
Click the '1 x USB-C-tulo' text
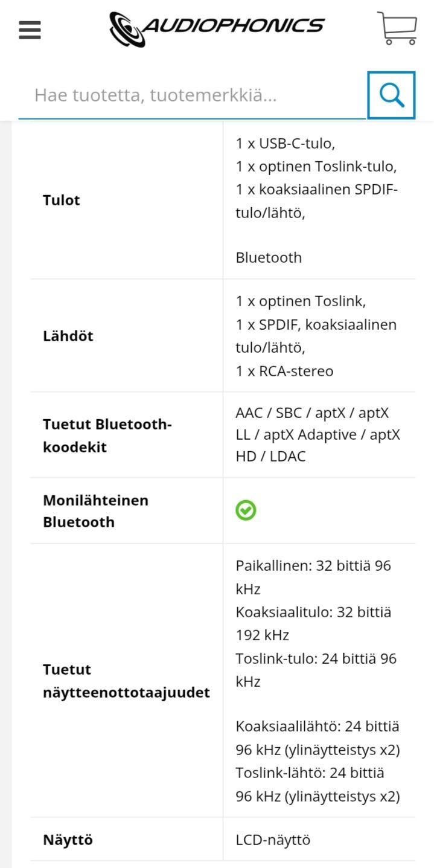(x=285, y=144)
